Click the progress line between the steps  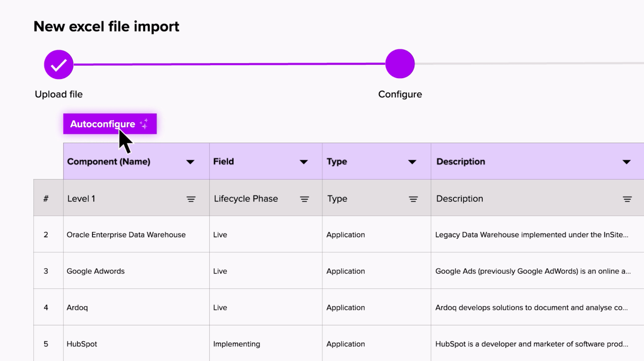230,64
